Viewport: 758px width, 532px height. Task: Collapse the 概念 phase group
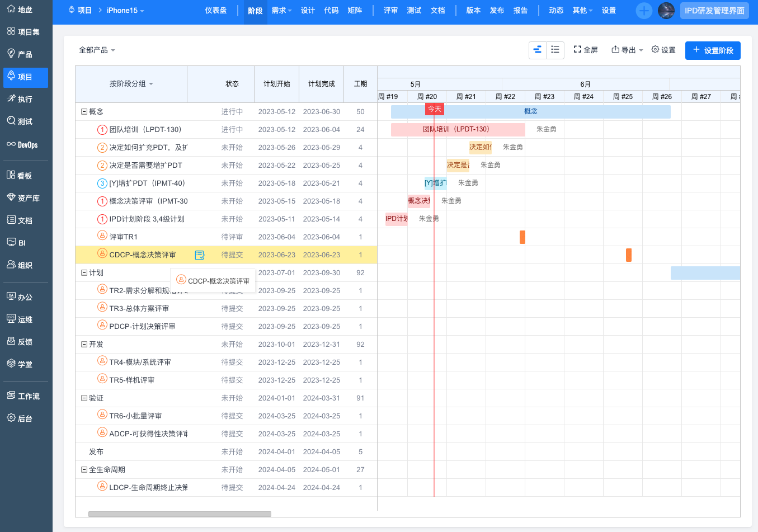(84, 112)
